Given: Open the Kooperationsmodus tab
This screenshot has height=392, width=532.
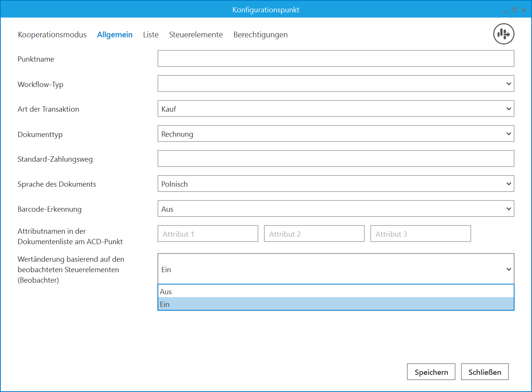Looking at the screenshot, I should tap(52, 35).
